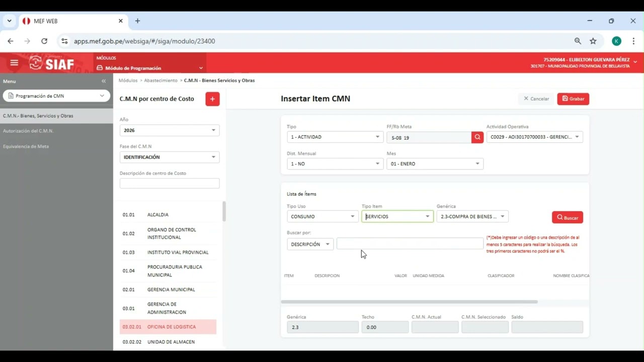Focus the item search text field
Viewport: 644px width, 362px height.
[410, 244]
